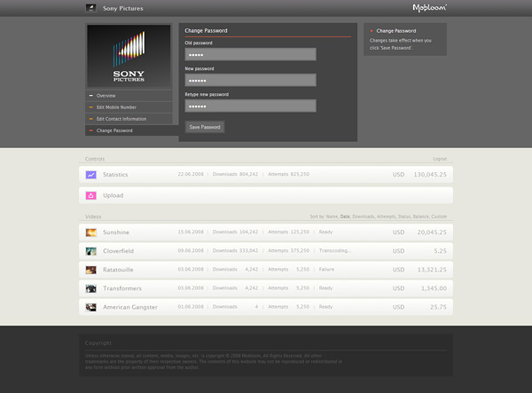The image size is (532, 393).
Task: Click the Old password field
Action: [x=250, y=54]
